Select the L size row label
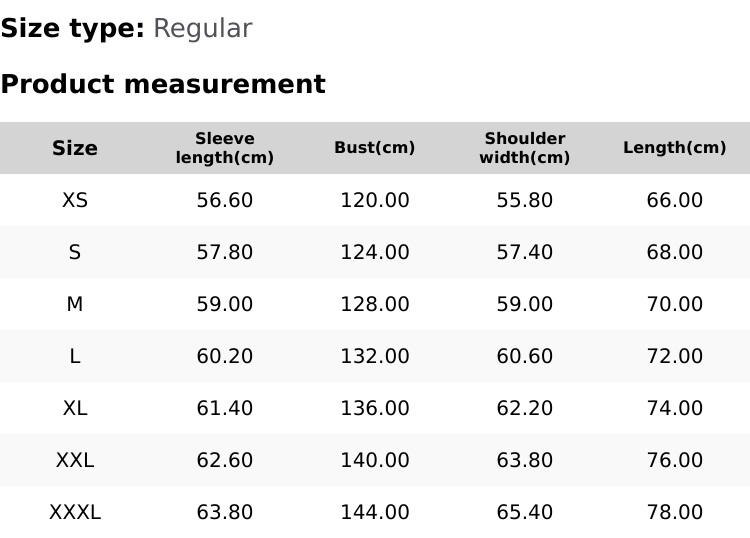The image size is (750, 538). [x=75, y=356]
